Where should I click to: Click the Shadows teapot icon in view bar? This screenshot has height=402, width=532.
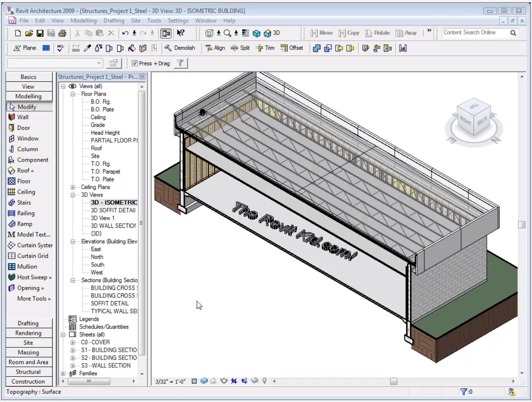(x=224, y=381)
